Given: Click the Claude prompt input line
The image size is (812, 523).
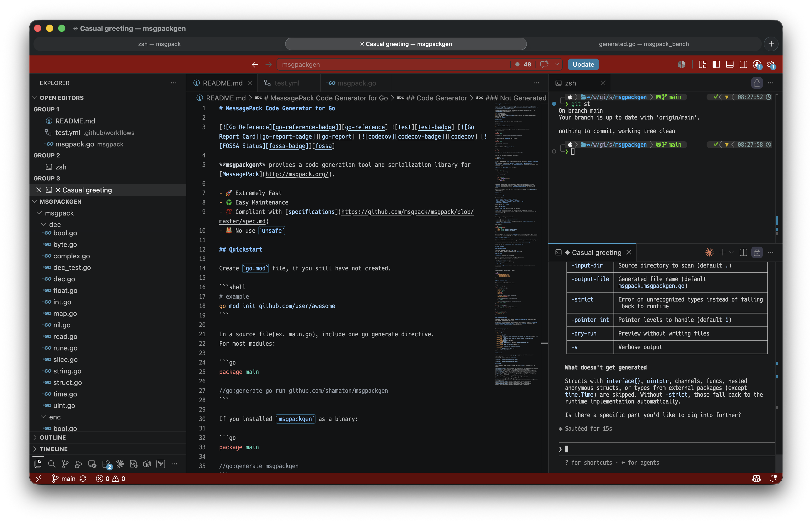Looking at the screenshot, I should [x=667, y=449].
